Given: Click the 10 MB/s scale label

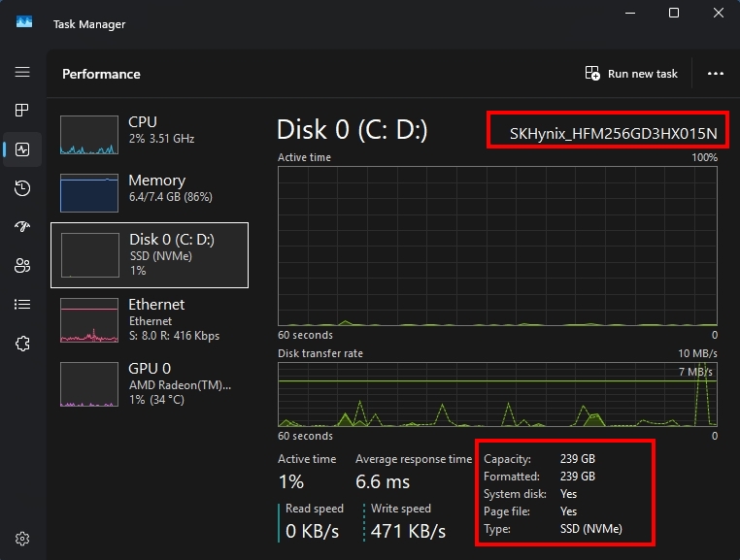Looking at the screenshot, I should point(697,353).
